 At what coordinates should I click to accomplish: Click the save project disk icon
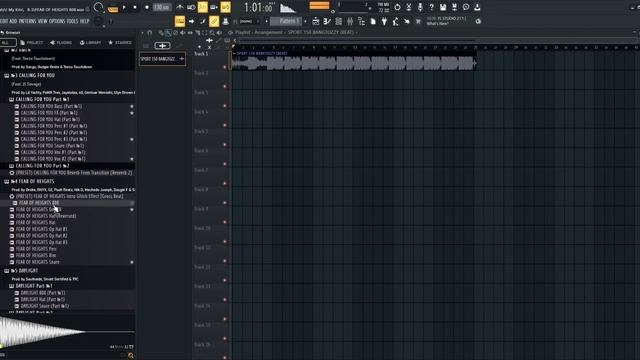coord(443,7)
